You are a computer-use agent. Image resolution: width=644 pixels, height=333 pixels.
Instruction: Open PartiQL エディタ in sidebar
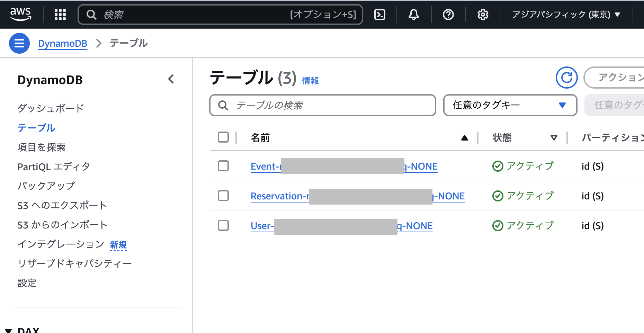tap(54, 166)
